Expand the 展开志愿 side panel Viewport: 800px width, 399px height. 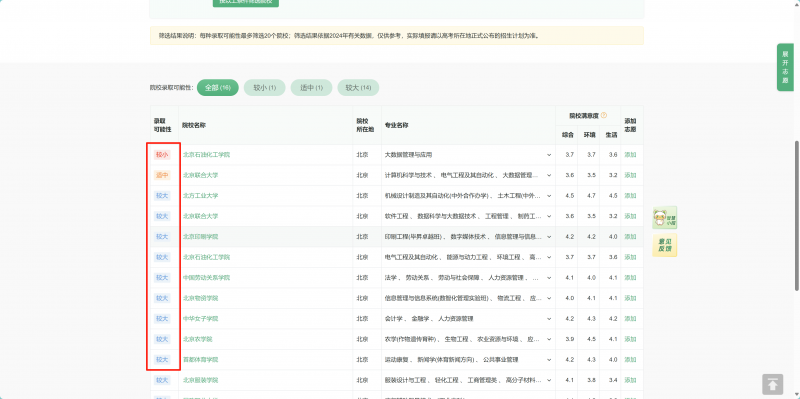(785, 67)
